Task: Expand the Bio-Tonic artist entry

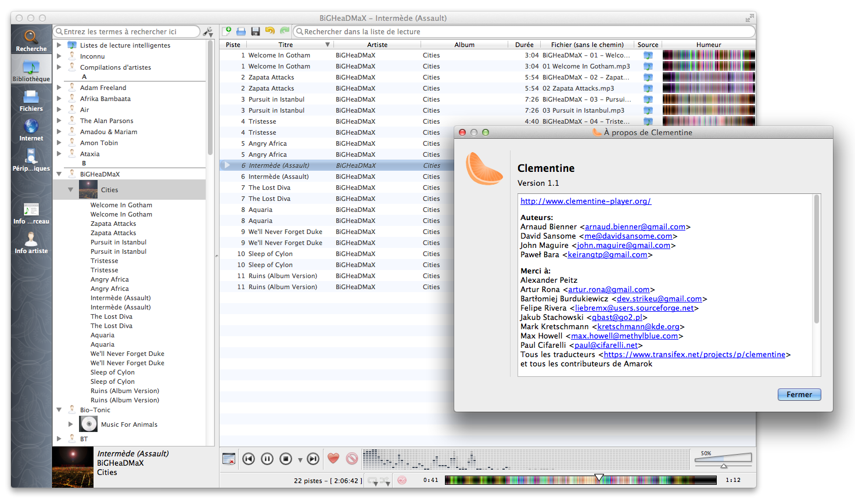Action: click(x=58, y=409)
